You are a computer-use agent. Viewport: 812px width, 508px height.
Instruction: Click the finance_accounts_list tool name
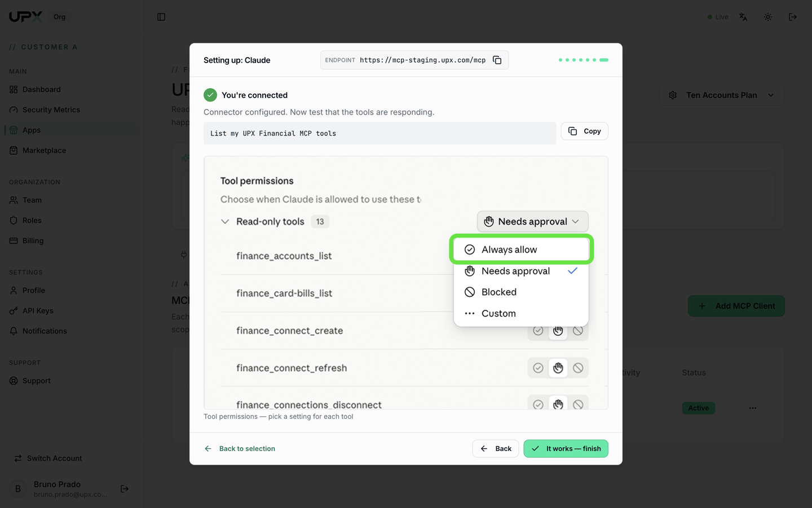(x=284, y=256)
